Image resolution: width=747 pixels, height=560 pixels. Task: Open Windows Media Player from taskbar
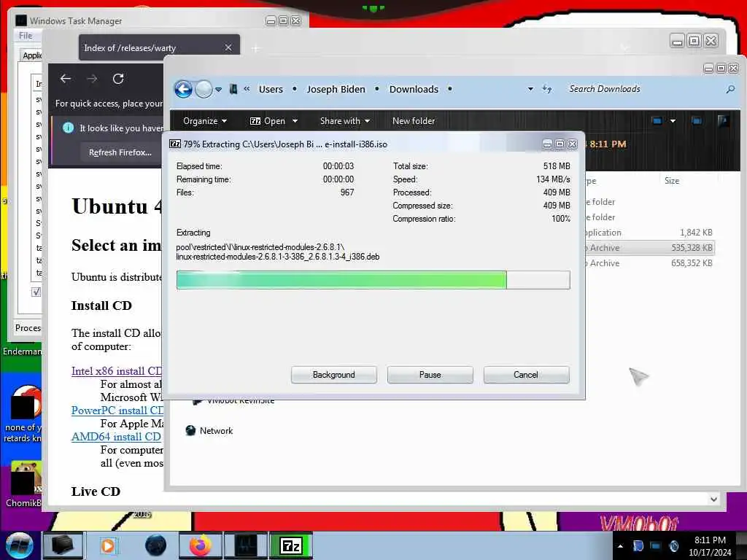pyautogui.click(x=108, y=545)
